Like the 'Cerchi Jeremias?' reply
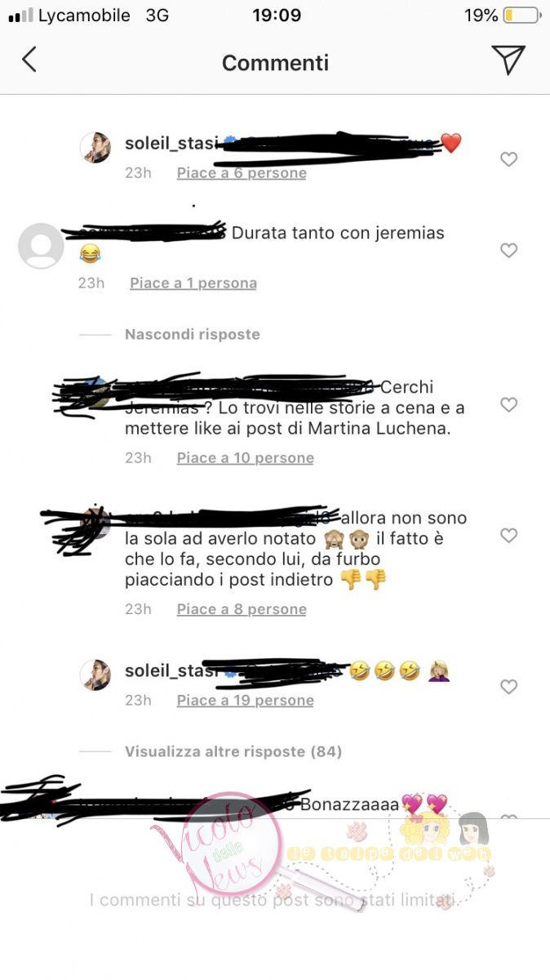Viewport: 550px width, 980px height. (508, 404)
